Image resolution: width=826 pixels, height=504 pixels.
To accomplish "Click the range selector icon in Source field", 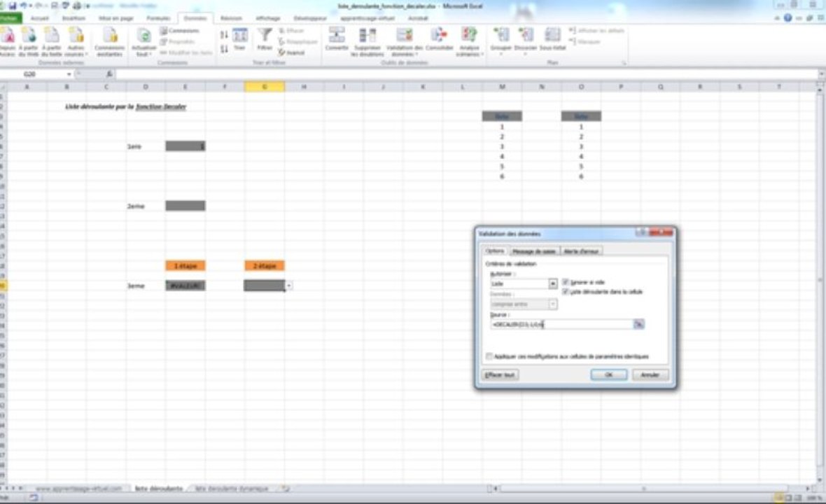I will (638, 324).
